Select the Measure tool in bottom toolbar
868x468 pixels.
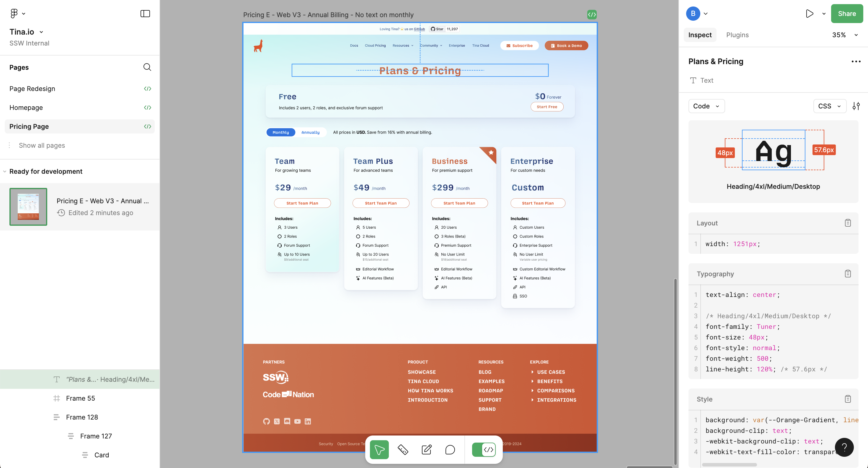click(x=403, y=449)
